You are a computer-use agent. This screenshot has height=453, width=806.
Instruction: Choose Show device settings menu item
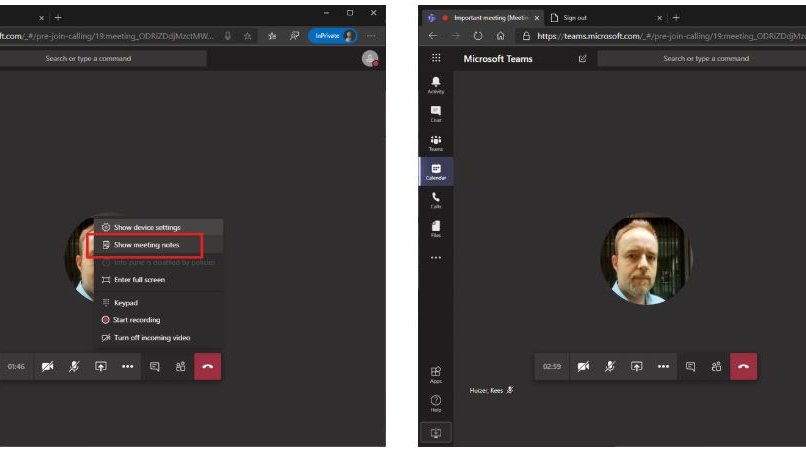coord(158,227)
